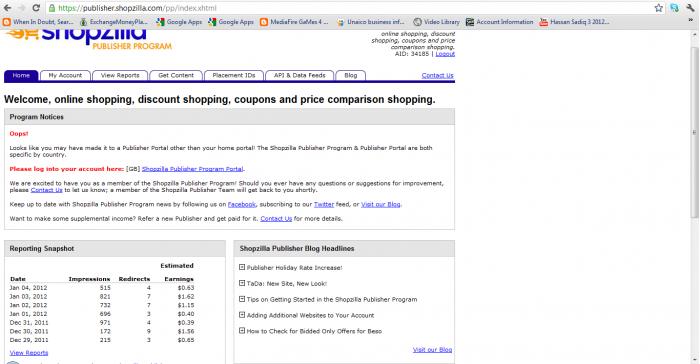Image resolution: width=700 pixels, height=364 pixels.
Task: Select the Home tab
Action: pyautogui.click(x=21, y=75)
